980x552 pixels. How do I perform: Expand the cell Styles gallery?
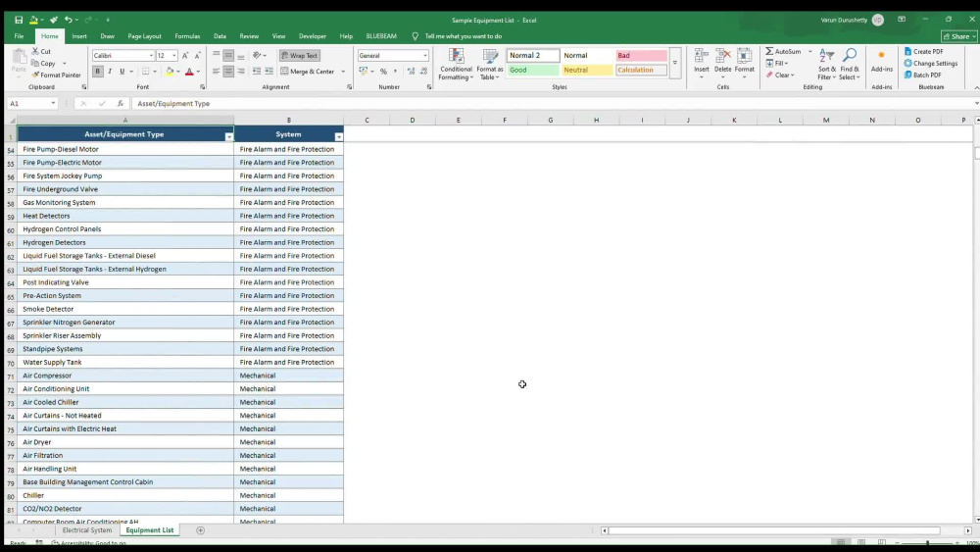pyautogui.click(x=675, y=63)
